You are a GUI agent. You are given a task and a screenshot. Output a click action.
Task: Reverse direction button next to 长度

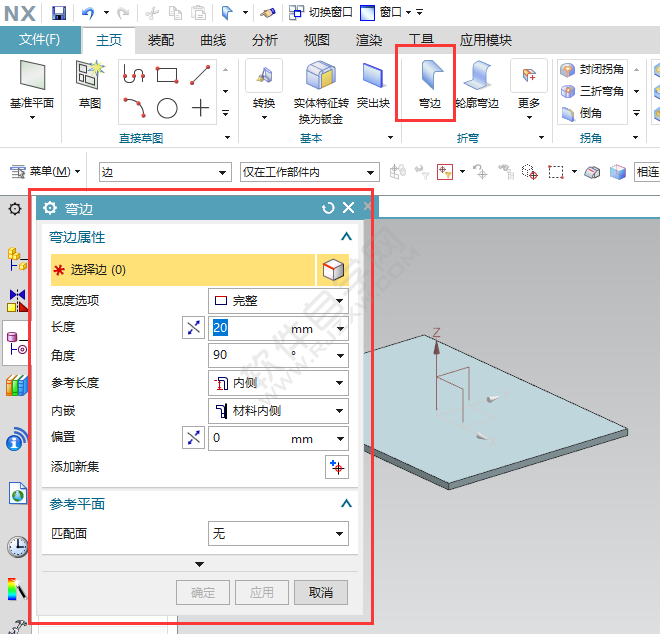click(193, 328)
